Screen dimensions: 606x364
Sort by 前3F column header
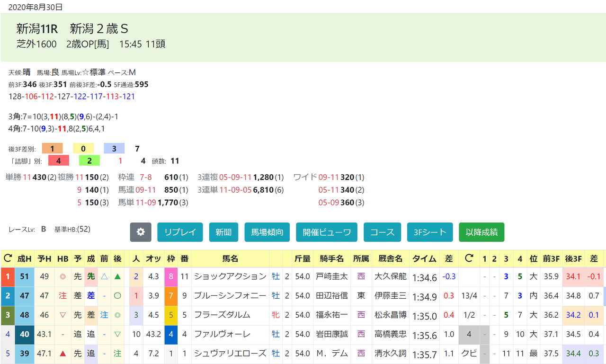pyautogui.click(x=552, y=258)
